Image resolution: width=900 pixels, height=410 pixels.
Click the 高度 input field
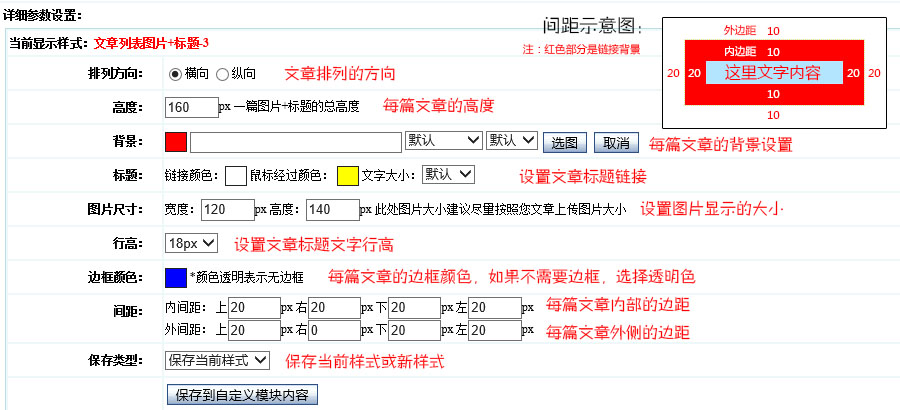pos(191,107)
